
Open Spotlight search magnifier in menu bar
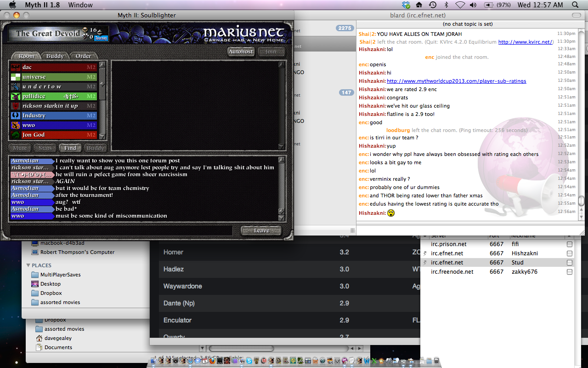tap(576, 5)
